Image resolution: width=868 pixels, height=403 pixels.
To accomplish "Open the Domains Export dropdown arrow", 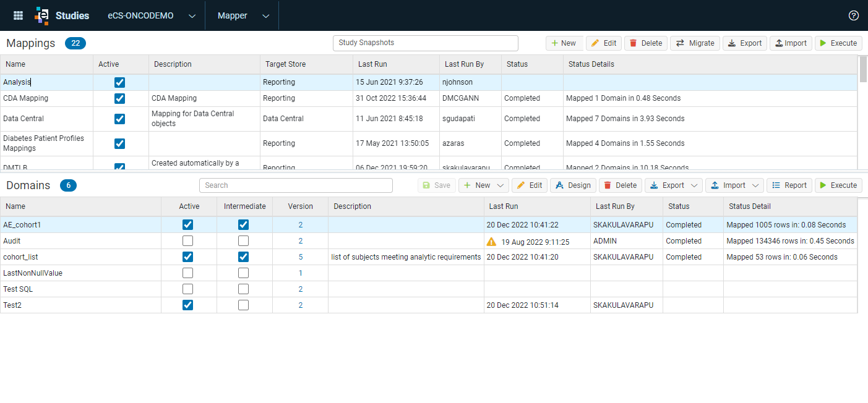I will coord(695,185).
